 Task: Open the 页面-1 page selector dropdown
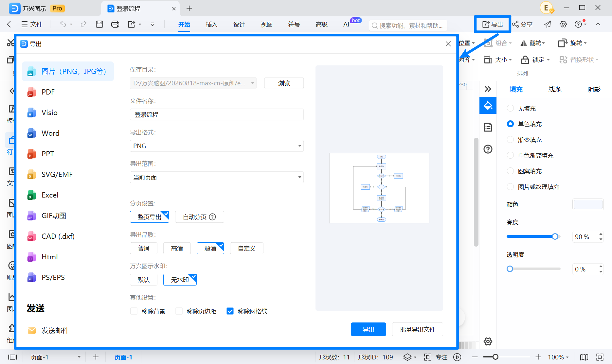point(55,357)
